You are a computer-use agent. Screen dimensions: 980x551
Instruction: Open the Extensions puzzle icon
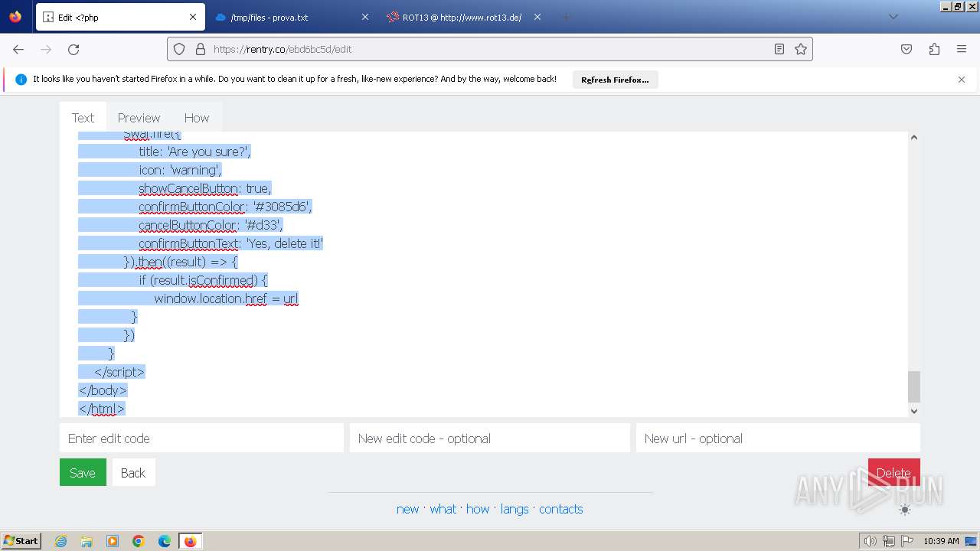point(934,49)
